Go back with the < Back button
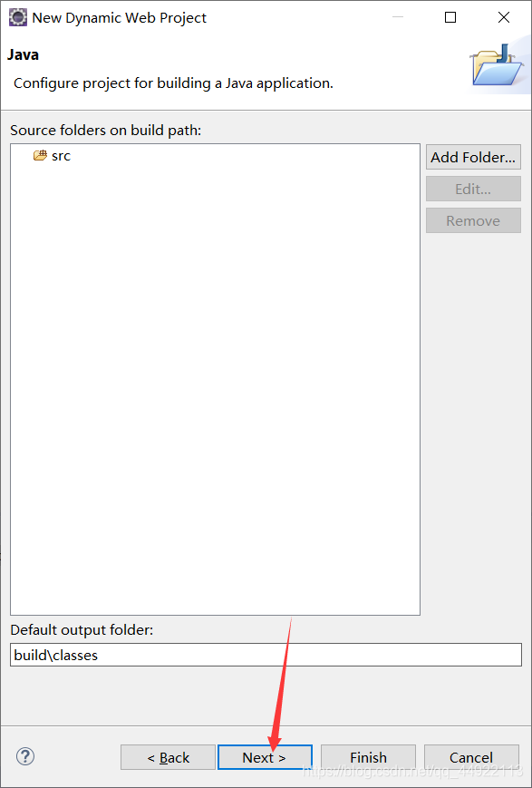532x788 pixels. 169,757
